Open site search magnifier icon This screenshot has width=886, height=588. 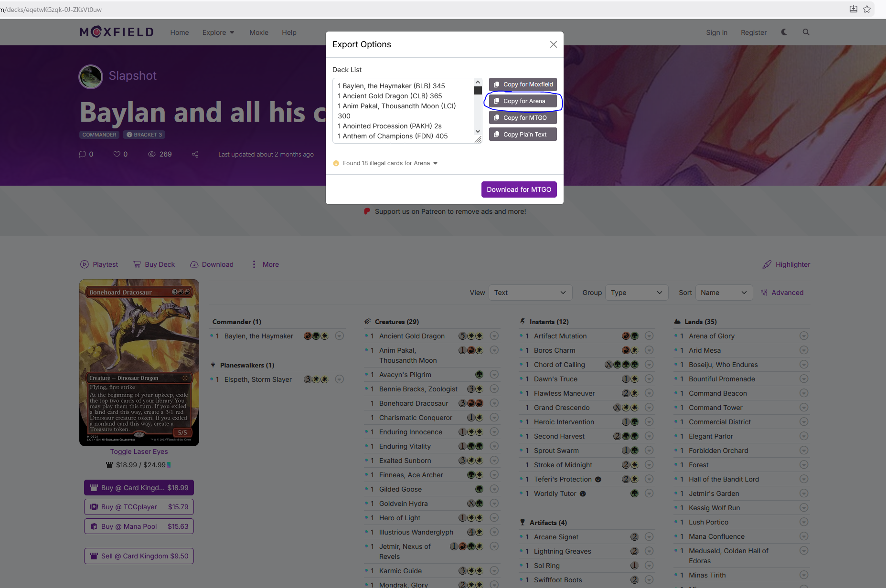(806, 32)
